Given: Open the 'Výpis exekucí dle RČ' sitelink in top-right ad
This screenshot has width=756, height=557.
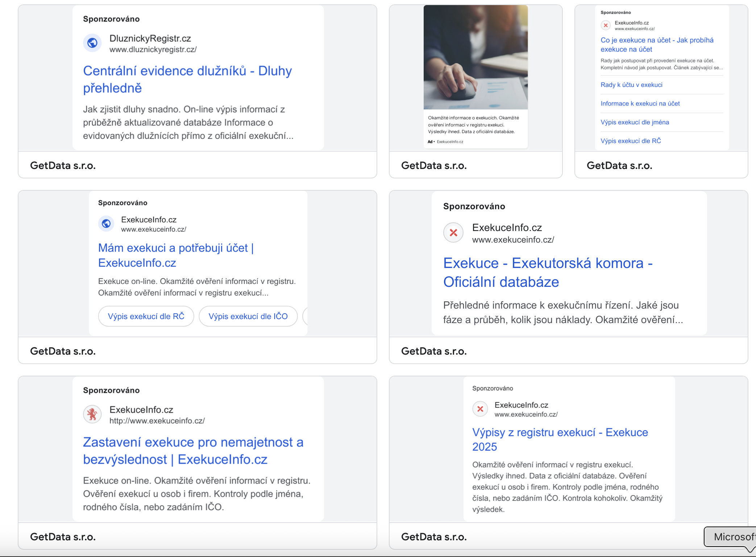Looking at the screenshot, I should [631, 141].
